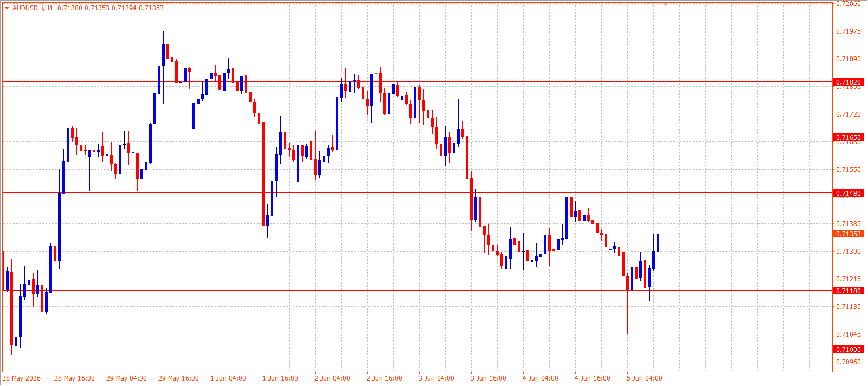Click the AUDUSD_i,H1 symbol title text
Screen dimensions: 868x386
click(33, 8)
